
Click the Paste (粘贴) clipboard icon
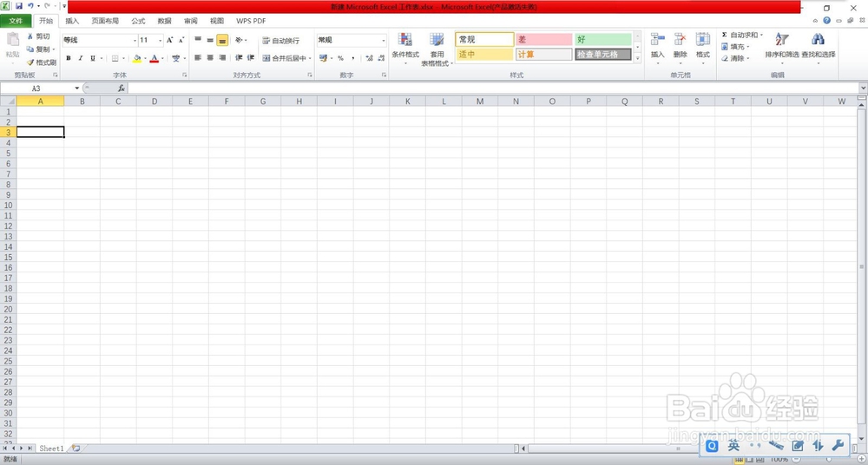(x=12, y=41)
